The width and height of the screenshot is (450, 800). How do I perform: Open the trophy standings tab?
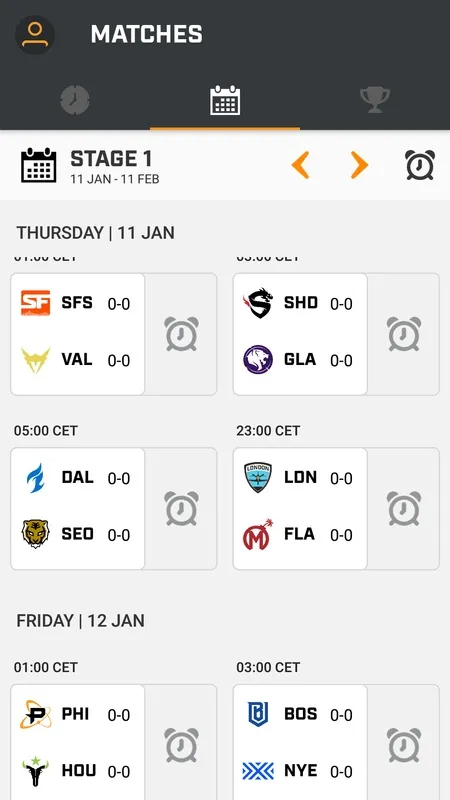click(x=375, y=100)
